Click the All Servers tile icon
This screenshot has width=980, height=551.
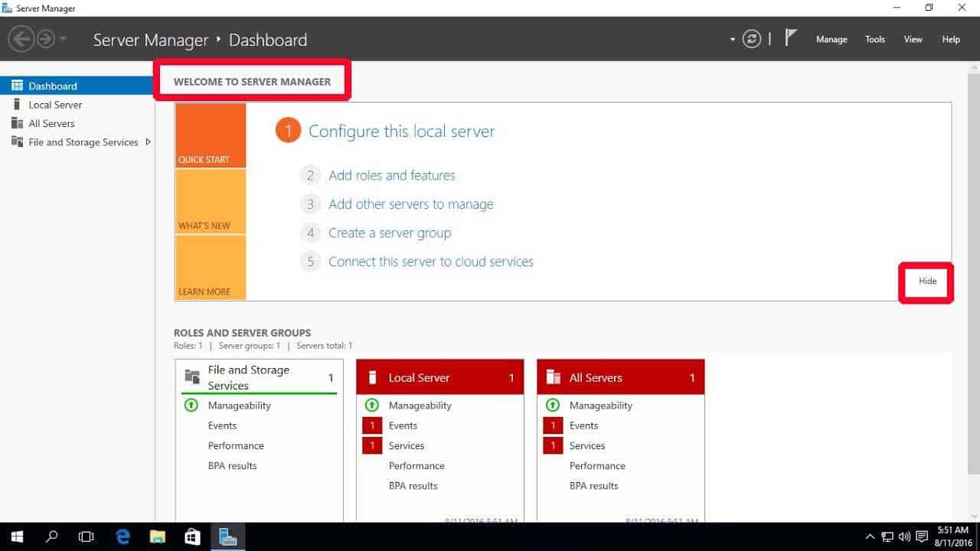554,377
